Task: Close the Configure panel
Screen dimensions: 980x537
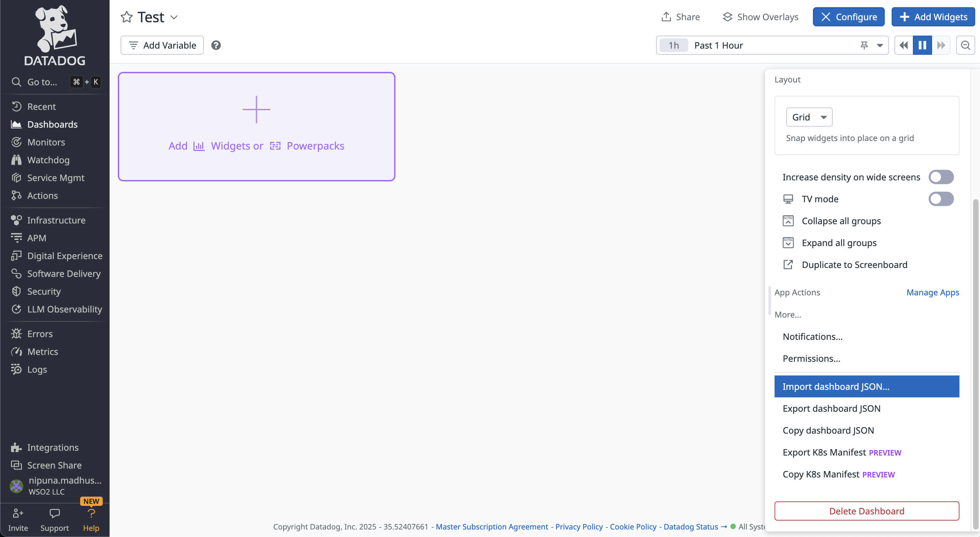Action: pos(849,17)
